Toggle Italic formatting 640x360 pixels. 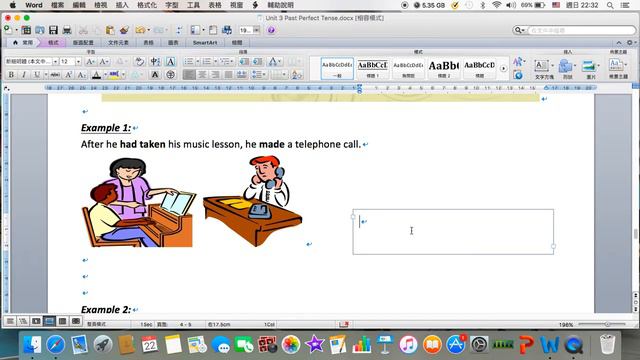24,75
